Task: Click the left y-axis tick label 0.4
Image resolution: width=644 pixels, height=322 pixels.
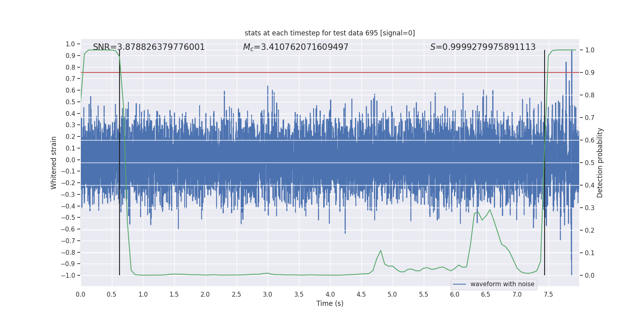Action: point(70,114)
